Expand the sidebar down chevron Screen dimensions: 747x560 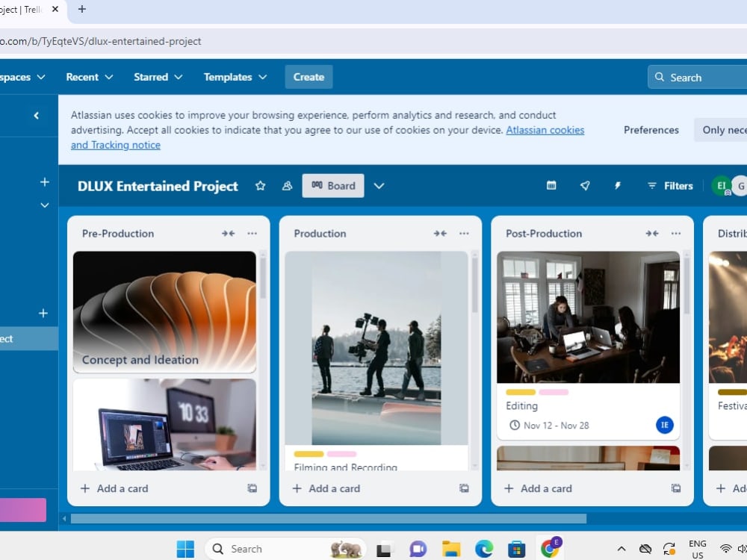click(x=44, y=205)
